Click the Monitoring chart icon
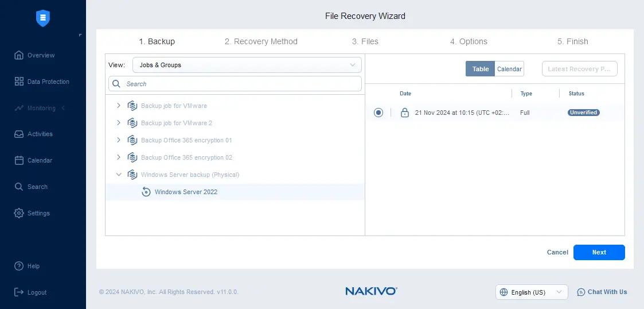Screen dimensions: 644x309 [x=19, y=108]
